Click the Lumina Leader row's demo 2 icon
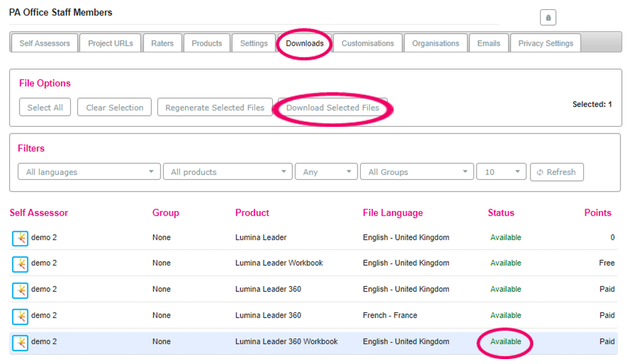 [20, 238]
